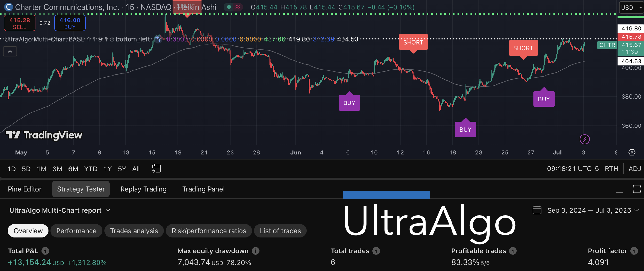Open the Strategy Tester tab
The width and height of the screenshot is (644, 271).
point(81,189)
